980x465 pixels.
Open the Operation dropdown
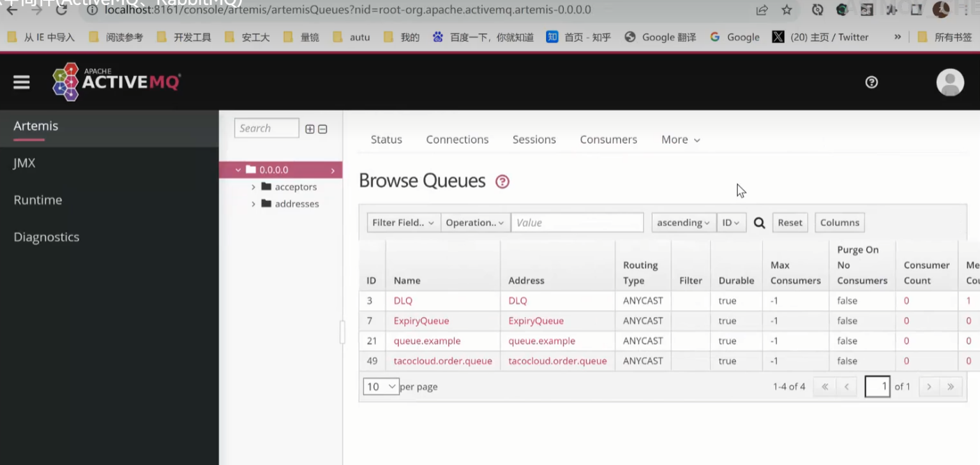(x=475, y=223)
